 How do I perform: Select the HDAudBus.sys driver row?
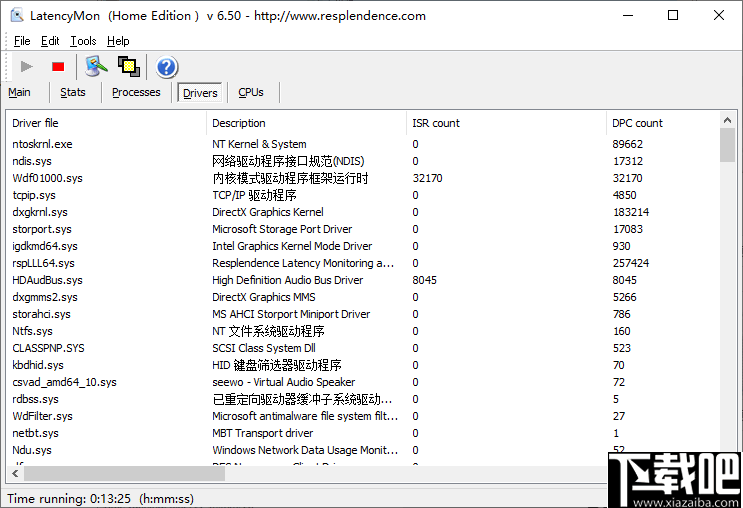[363, 281]
